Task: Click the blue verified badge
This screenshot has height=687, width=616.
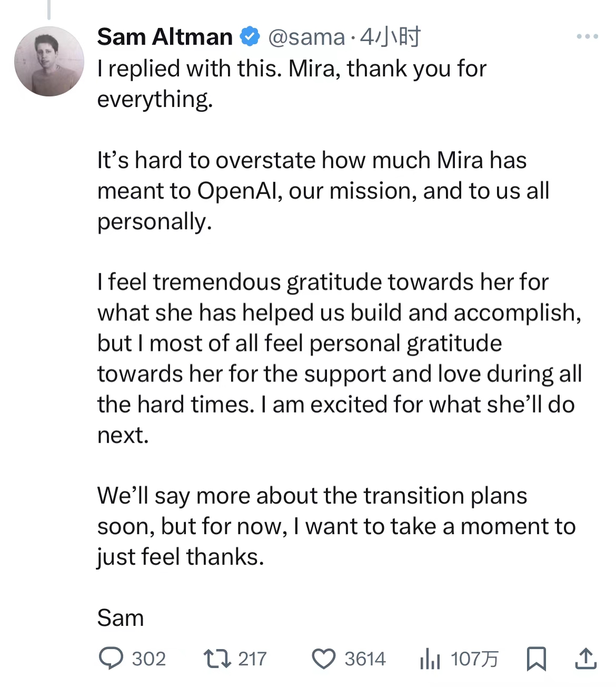Action: click(x=250, y=37)
